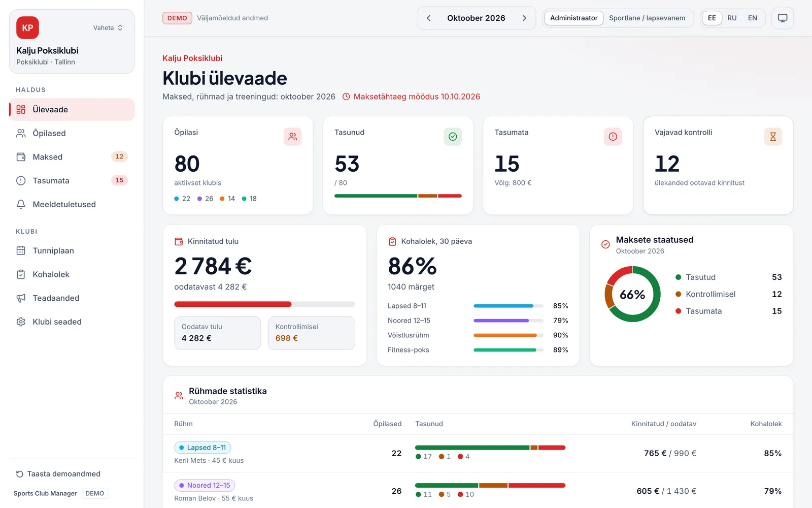Image resolution: width=812 pixels, height=508 pixels.
Task: Switch to Sportlane / lapsevanem view
Action: 647,18
